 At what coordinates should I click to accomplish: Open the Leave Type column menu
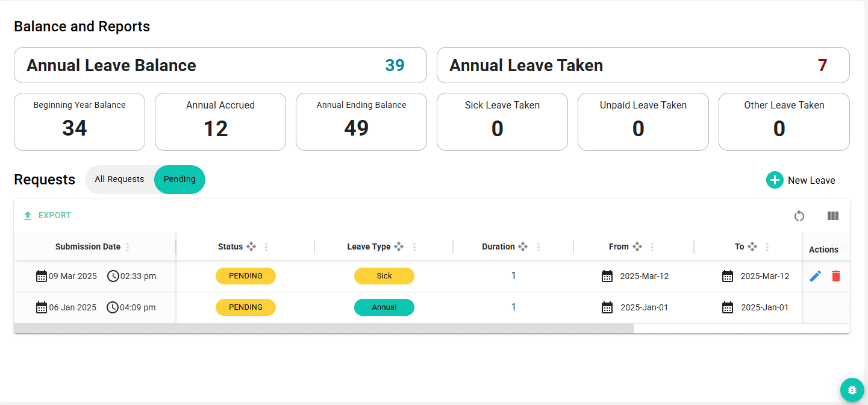414,246
